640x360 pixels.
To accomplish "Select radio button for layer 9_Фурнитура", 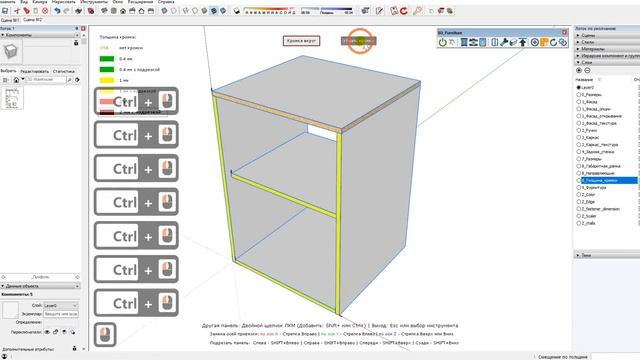I will tap(578, 187).
